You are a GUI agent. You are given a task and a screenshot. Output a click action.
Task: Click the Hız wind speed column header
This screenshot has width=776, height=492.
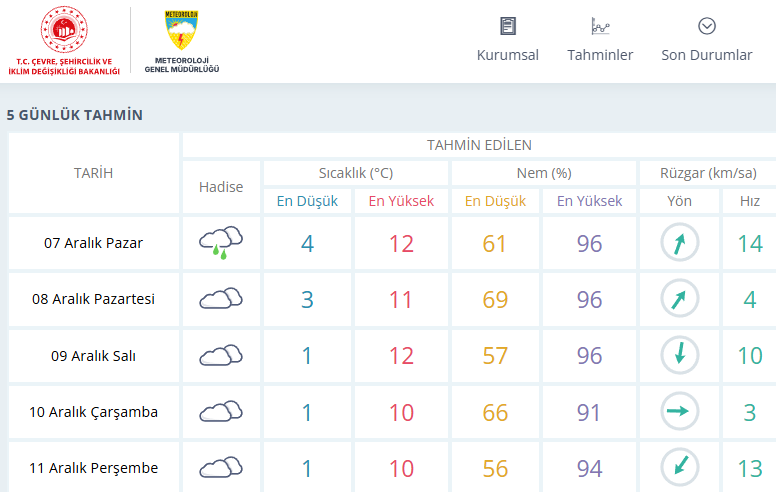point(749,201)
